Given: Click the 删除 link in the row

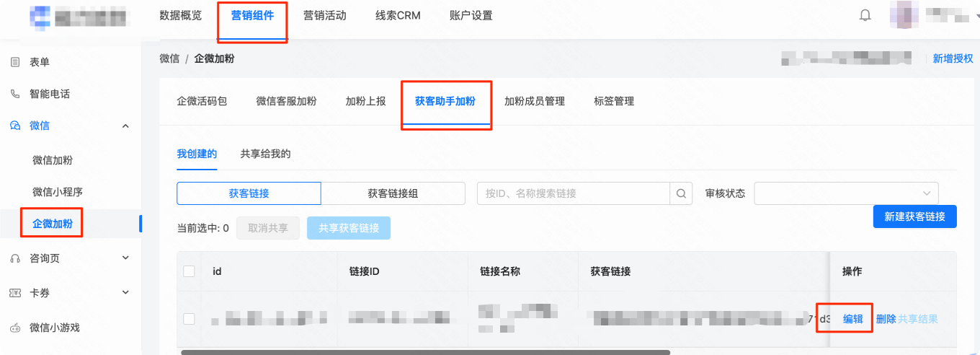Looking at the screenshot, I should 886,319.
